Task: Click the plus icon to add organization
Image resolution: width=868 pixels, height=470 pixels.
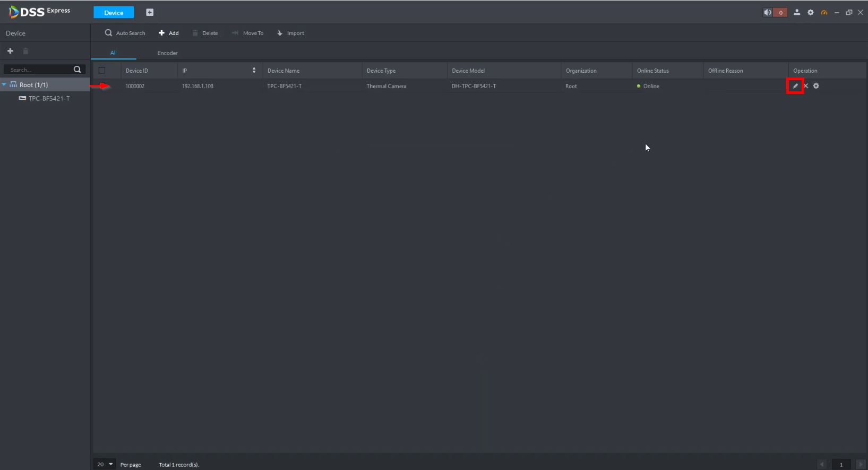Action: (10, 51)
